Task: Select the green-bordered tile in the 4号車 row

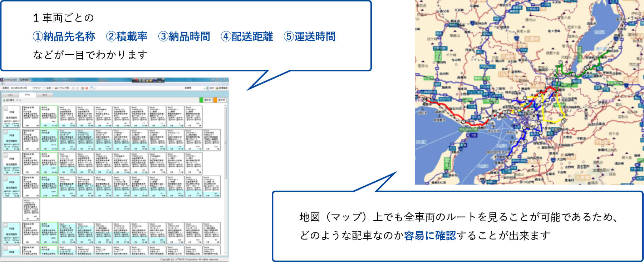Action: coord(49,187)
